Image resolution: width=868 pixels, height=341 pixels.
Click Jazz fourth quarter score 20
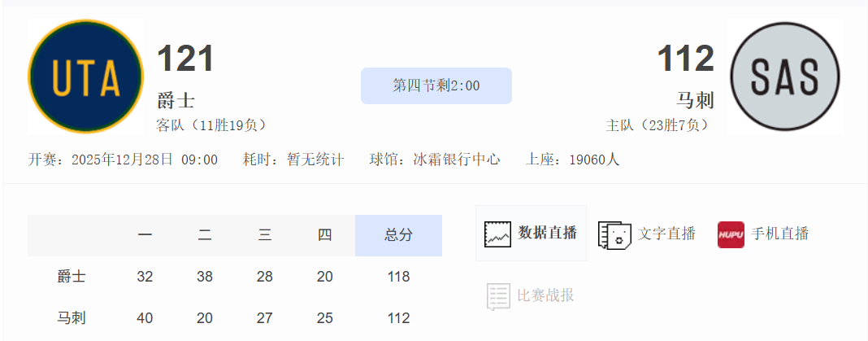pyautogui.click(x=325, y=277)
